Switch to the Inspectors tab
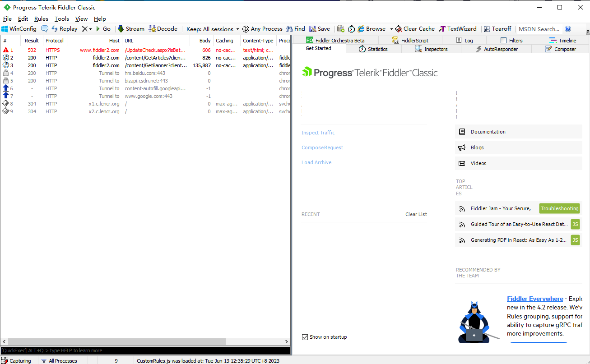The width and height of the screenshot is (590, 364). 431,49
